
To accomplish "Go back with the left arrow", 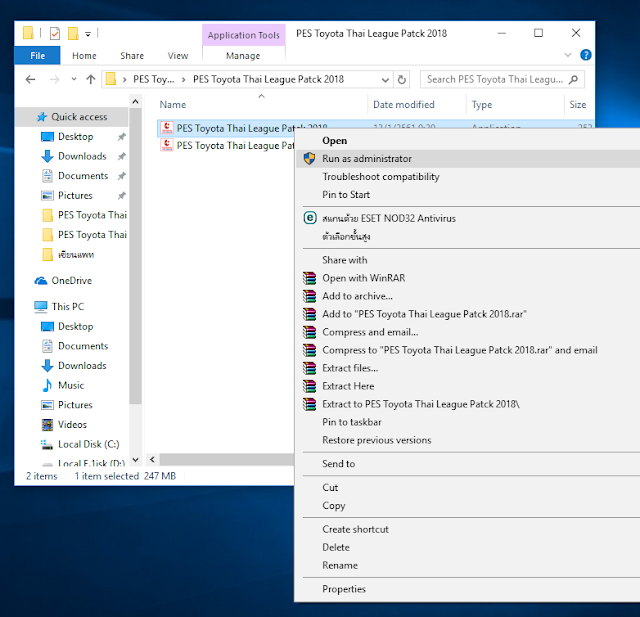I will click(30, 79).
